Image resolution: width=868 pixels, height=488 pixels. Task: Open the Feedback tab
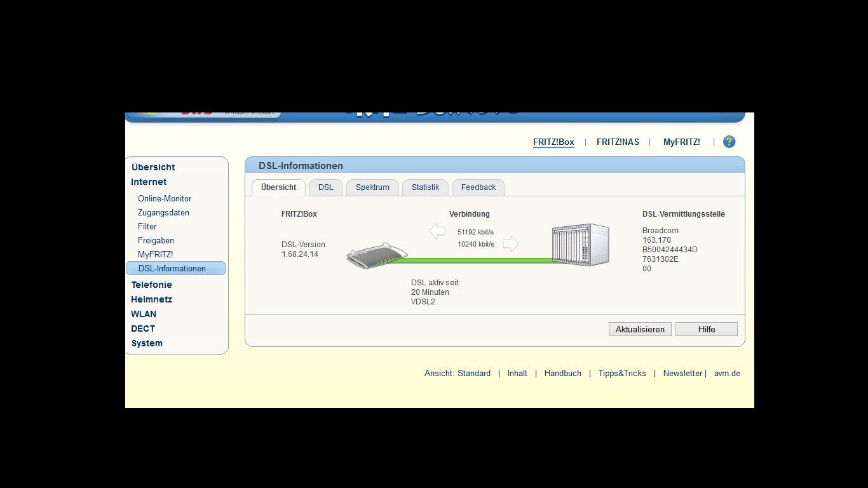pyautogui.click(x=478, y=187)
